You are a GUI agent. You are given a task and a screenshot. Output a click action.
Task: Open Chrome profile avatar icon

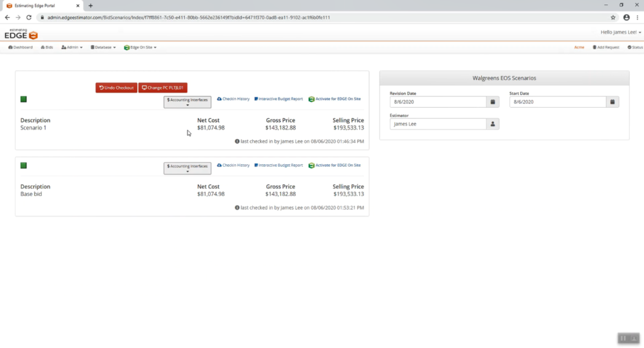click(626, 17)
